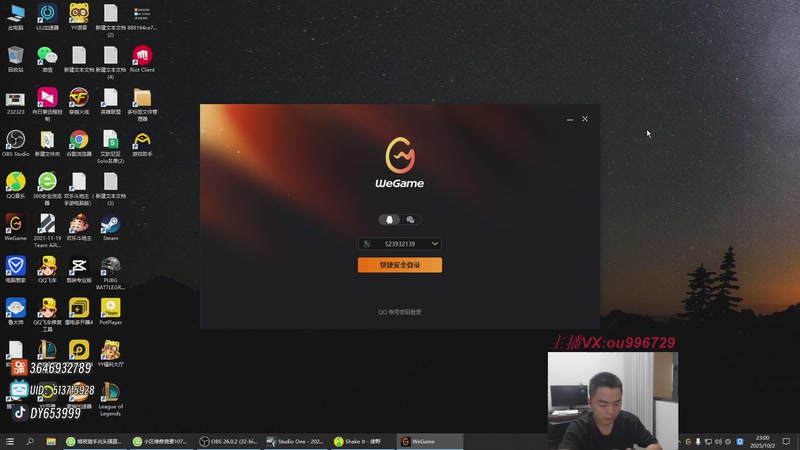Viewport: 800px width, 450px height.
Task: Open the Windows Start menu button
Action: 10,441
